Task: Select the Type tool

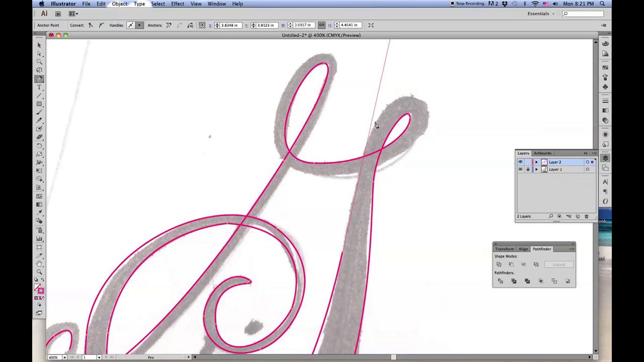Action: (x=39, y=87)
